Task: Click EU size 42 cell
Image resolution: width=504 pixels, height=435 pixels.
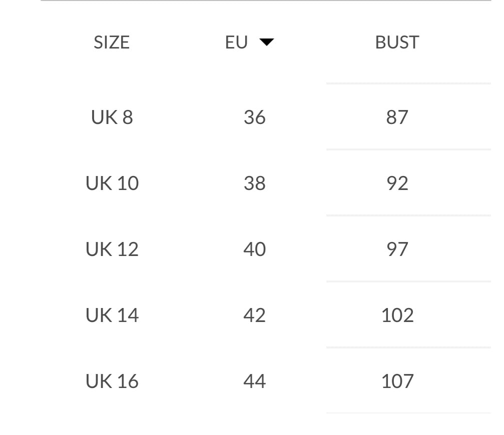Action: click(x=254, y=315)
